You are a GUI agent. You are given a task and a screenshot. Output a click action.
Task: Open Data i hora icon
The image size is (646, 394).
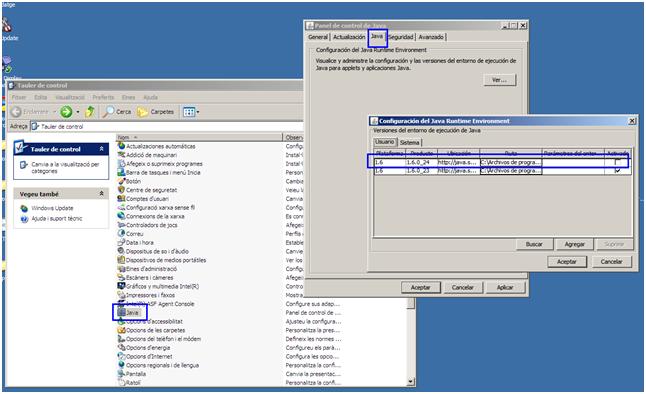tap(121, 242)
